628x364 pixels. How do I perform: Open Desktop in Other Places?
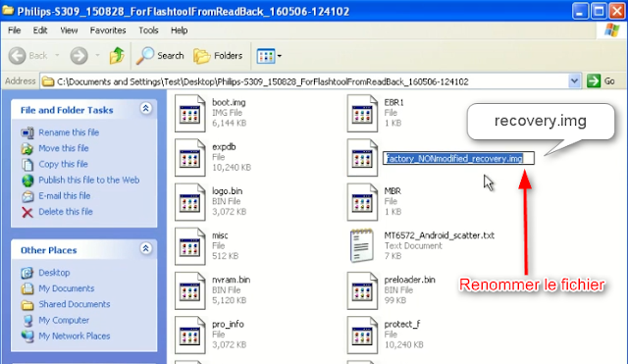tap(54, 273)
